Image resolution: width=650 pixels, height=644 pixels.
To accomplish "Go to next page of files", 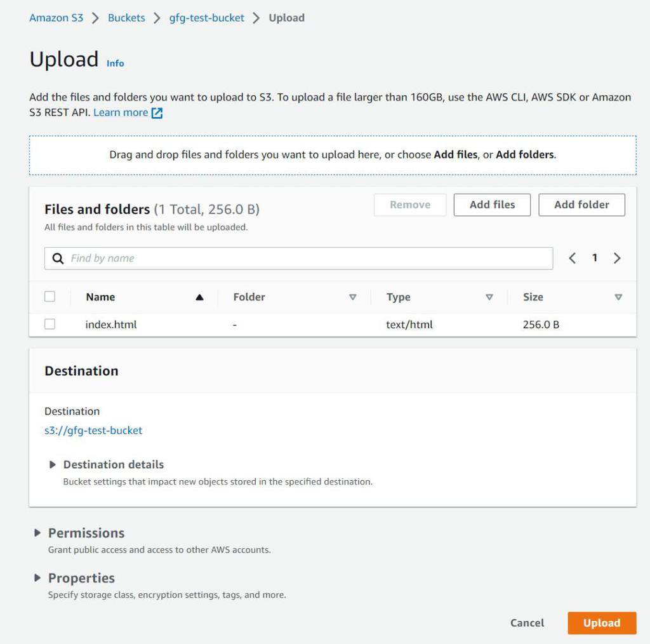I will click(x=617, y=258).
